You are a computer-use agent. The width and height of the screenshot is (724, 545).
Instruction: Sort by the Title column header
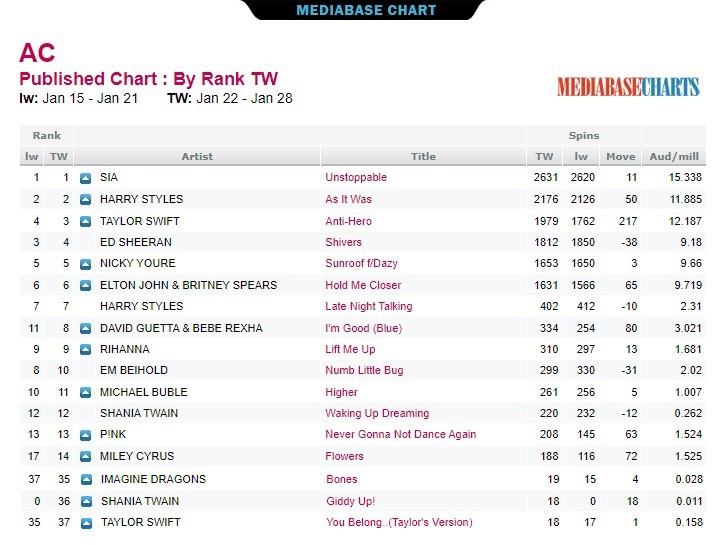pos(423,157)
